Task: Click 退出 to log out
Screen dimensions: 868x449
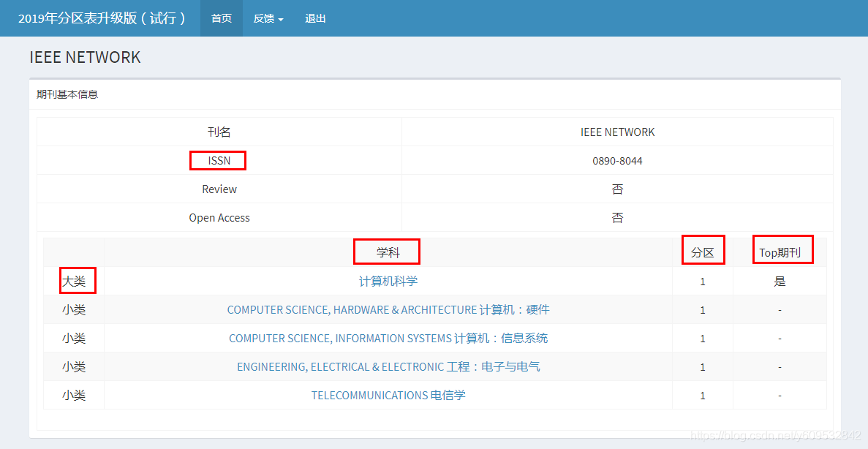Action: point(315,18)
